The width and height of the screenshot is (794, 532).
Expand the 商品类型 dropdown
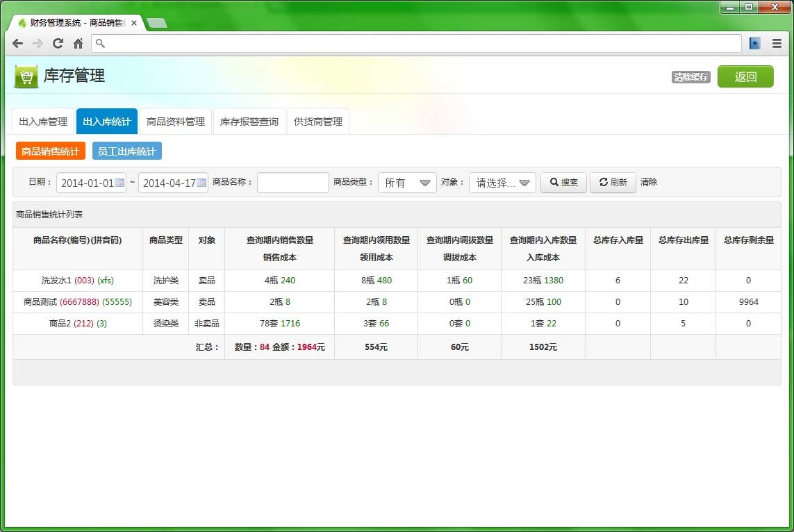pyautogui.click(x=407, y=183)
